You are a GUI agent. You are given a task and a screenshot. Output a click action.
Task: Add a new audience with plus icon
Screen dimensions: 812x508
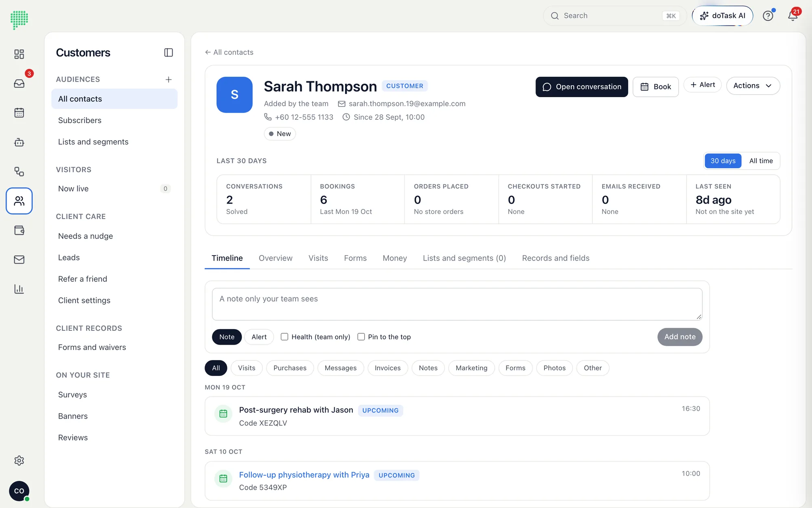[x=168, y=80]
